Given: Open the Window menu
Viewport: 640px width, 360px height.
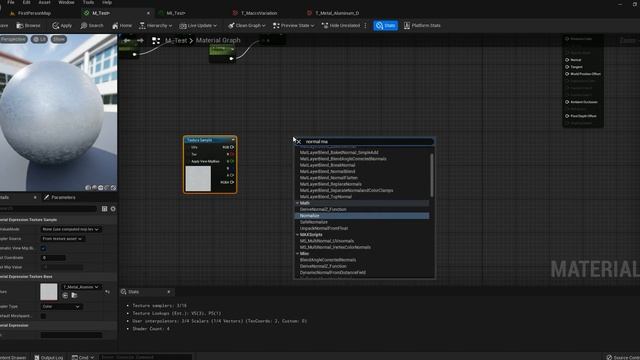Looking at the screenshot, I should [66, 2].
